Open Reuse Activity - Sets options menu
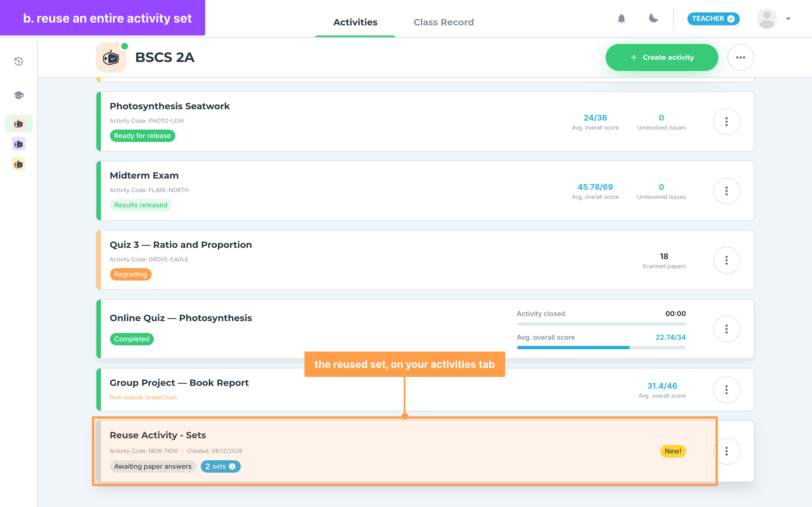 tap(727, 451)
